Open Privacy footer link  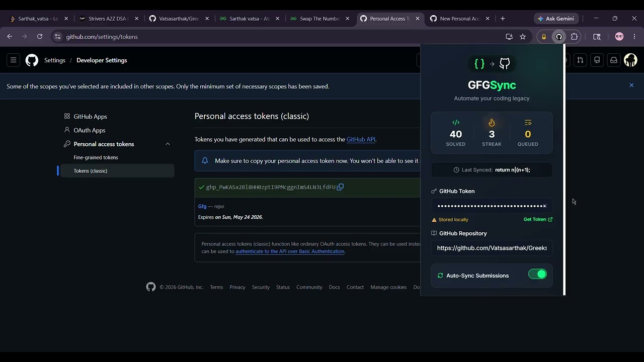pyautogui.click(x=237, y=287)
